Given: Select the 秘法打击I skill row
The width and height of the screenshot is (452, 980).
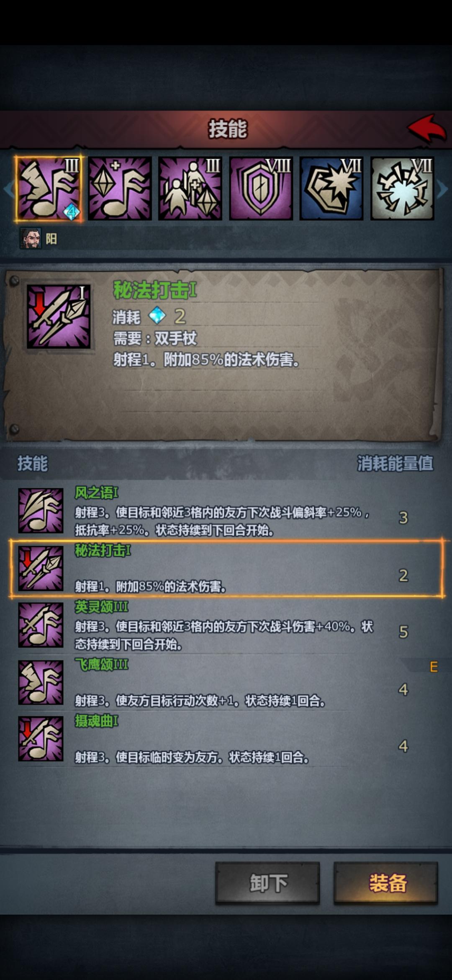Looking at the screenshot, I should [226, 568].
